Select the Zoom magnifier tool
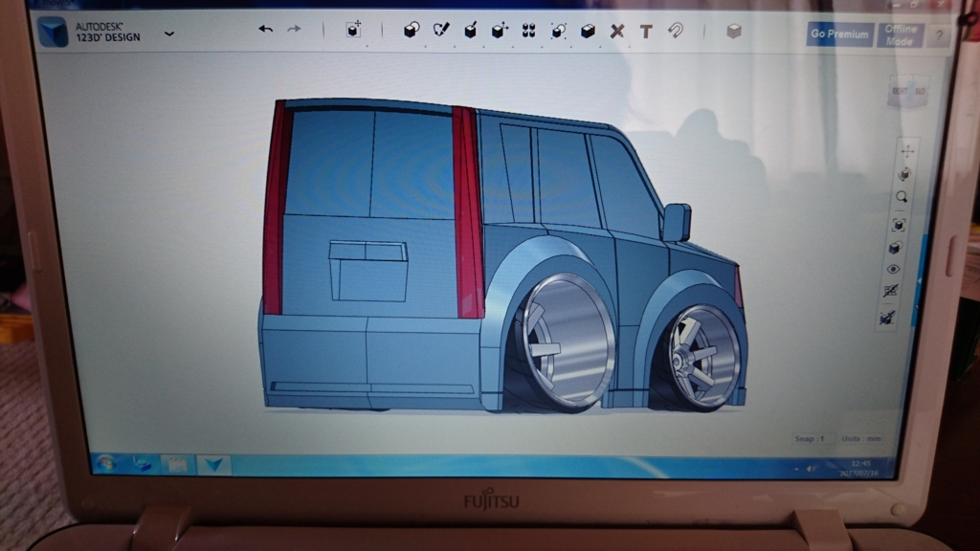Screen dimensions: 980x551 [902, 197]
